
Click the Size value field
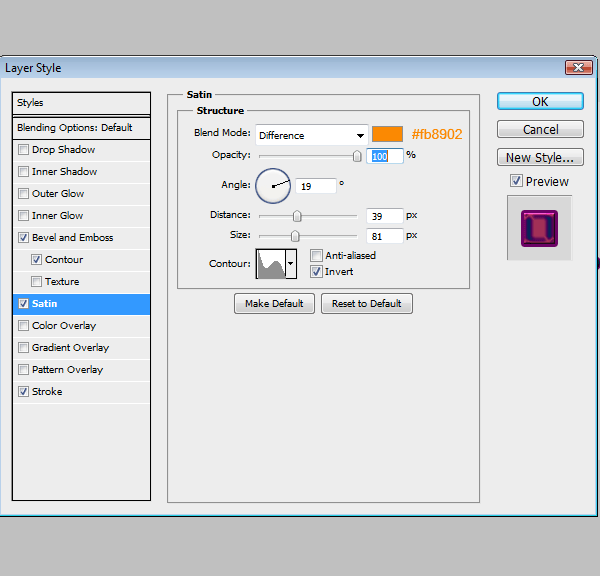coord(385,236)
